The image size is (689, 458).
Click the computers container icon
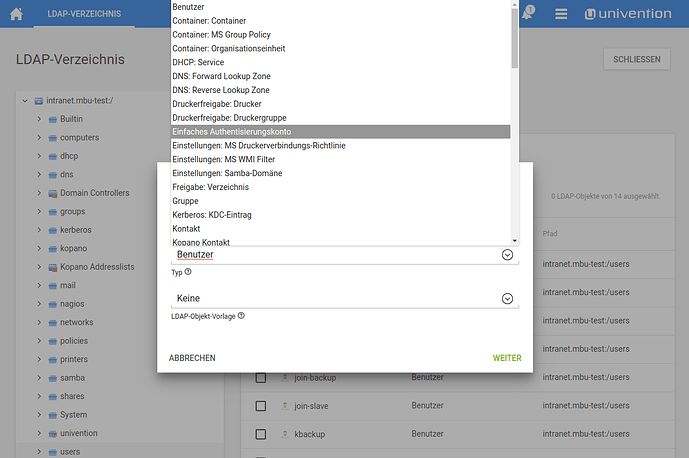click(53, 138)
